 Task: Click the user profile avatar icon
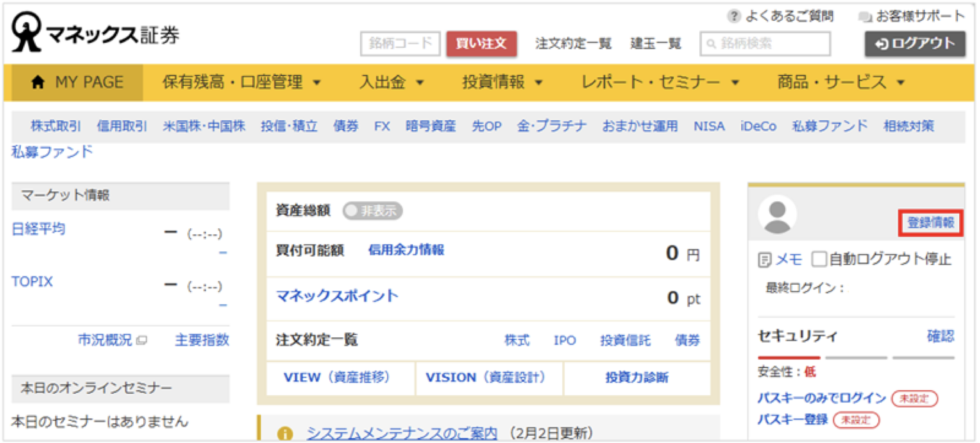coord(777,214)
